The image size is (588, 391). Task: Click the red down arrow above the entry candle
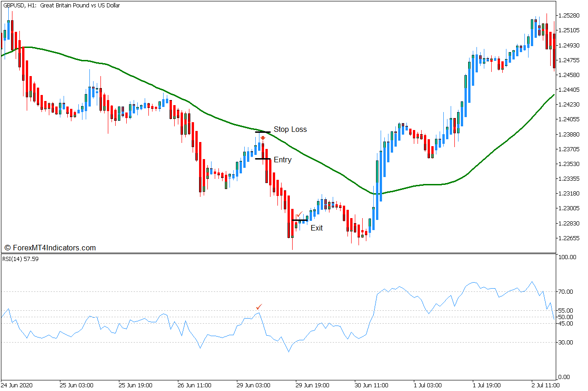[x=263, y=138]
